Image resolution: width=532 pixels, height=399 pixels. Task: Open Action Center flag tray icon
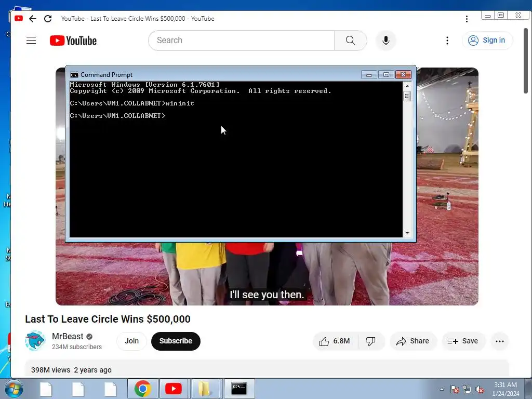coord(455,389)
